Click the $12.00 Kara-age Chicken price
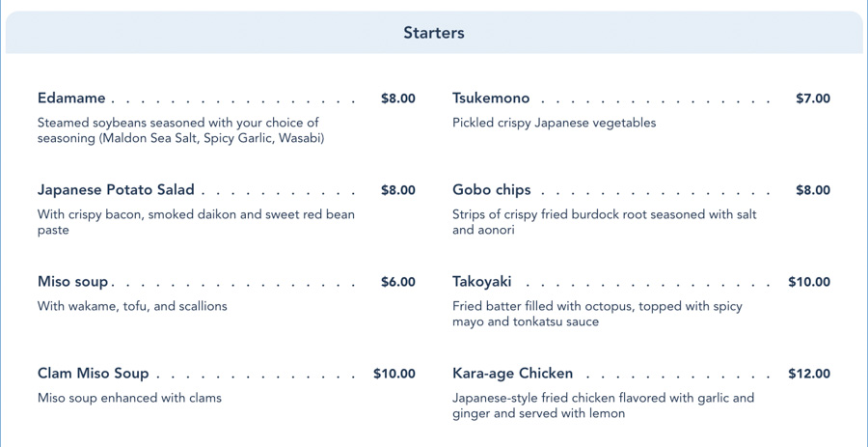The image size is (868, 447). point(808,374)
